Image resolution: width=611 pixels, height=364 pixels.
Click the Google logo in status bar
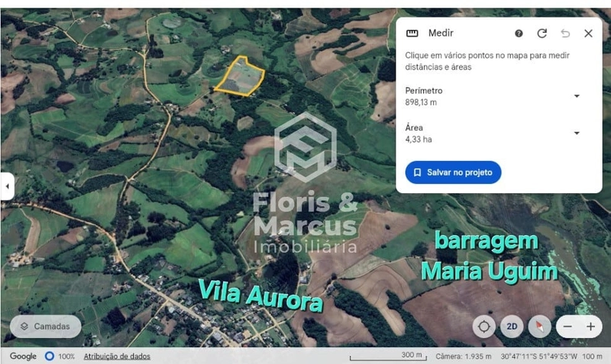23,356
